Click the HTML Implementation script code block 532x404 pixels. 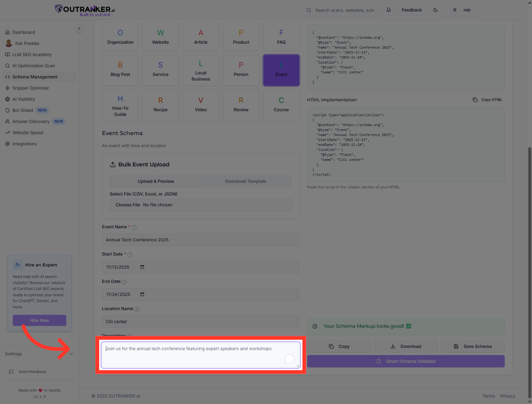(x=406, y=145)
